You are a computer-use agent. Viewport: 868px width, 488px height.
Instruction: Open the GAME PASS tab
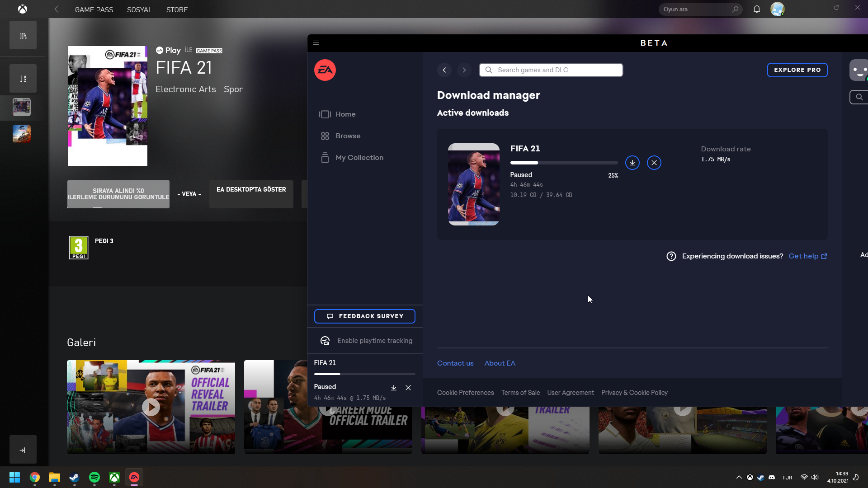[94, 9]
